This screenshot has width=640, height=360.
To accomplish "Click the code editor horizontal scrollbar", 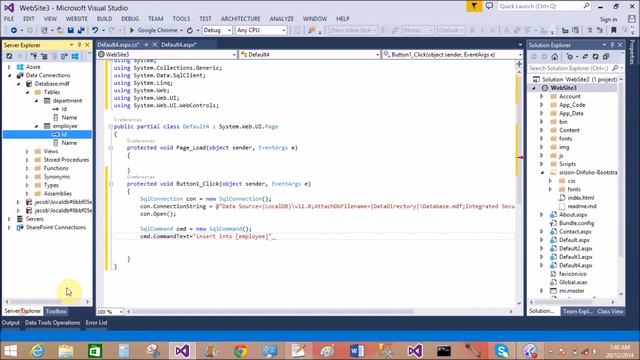I will pos(273,311).
